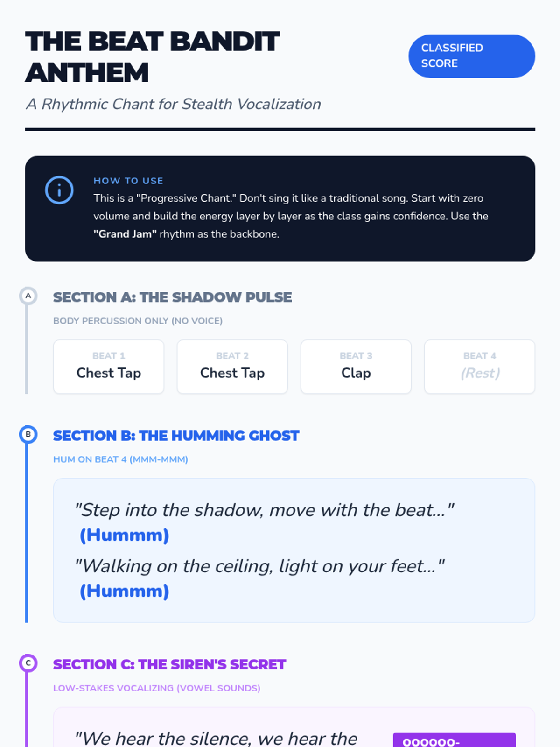Open Section C: The Siren's Secret heading
The height and width of the screenshot is (747, 560).
[x=169, y=664]
